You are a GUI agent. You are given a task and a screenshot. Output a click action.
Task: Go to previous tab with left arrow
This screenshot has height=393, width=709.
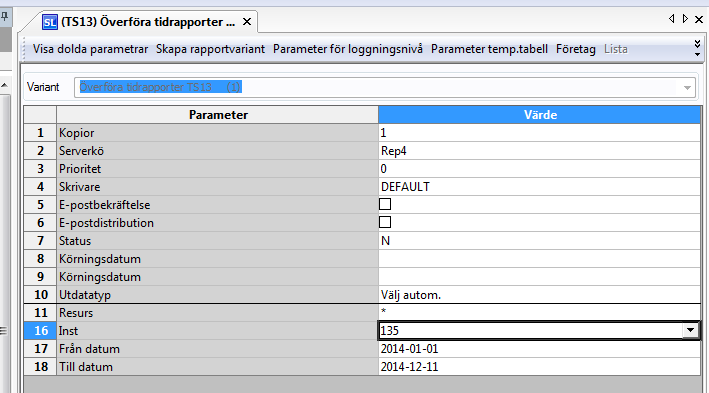tap(671, 19)
